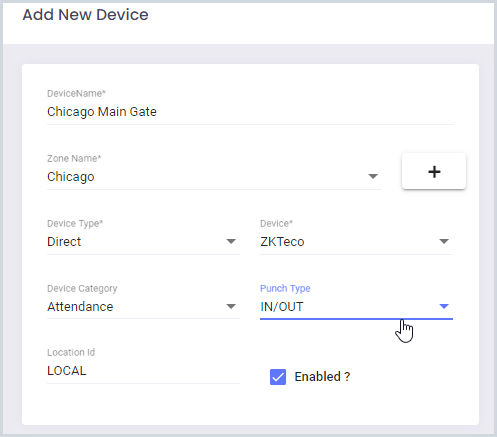Click the blue Punch Type arrow icon
Screen dimensions: 497x437
(x=444, y=306)
